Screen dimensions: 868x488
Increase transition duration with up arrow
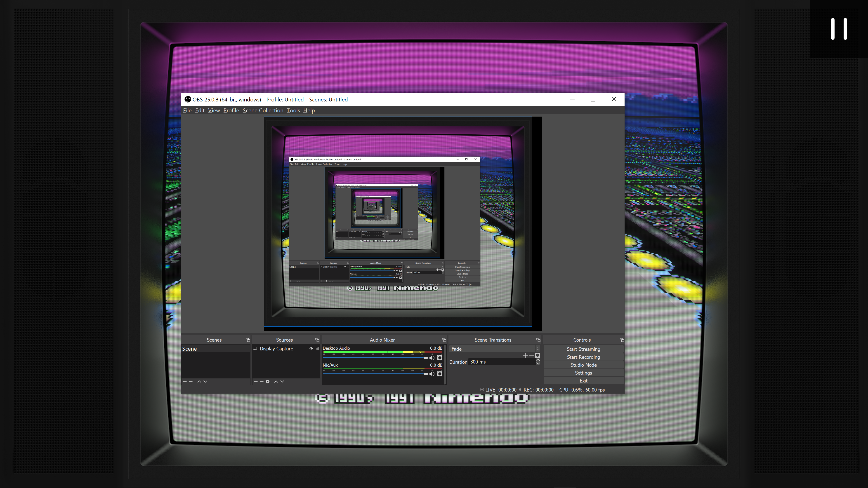click(538, 360)
